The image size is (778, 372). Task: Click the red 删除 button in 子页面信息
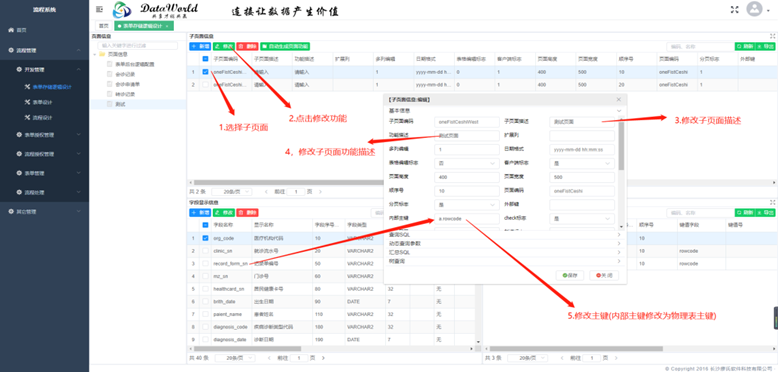tap(247, 46)
